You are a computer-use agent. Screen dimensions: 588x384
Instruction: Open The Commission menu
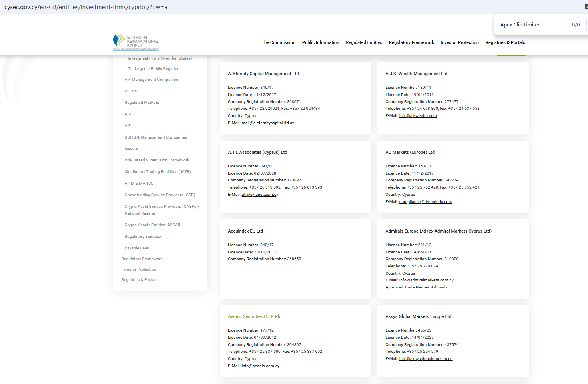pyautogui.click(x=278, y=42)
